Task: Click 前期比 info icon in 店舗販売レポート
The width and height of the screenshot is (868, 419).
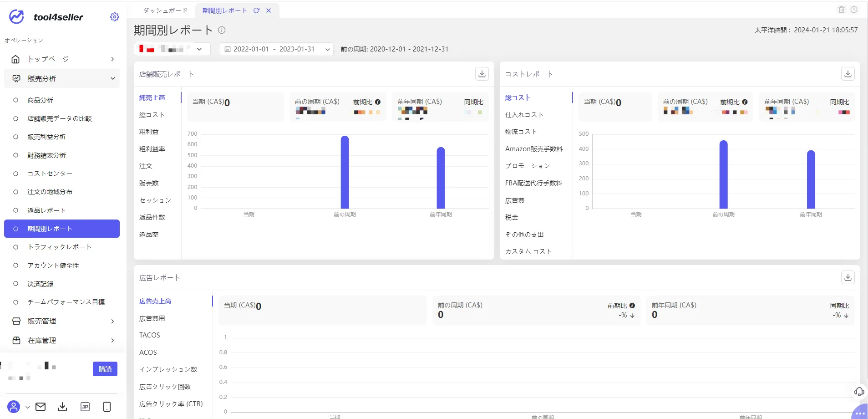Action: point(378,102)
